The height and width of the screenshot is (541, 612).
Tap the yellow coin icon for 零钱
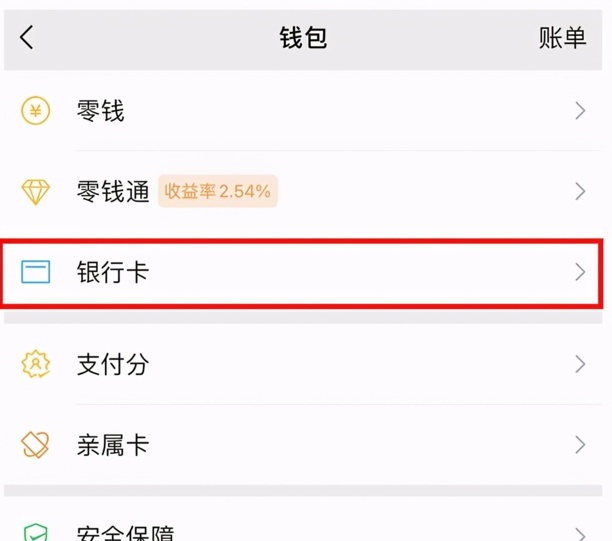pos(36,111)
